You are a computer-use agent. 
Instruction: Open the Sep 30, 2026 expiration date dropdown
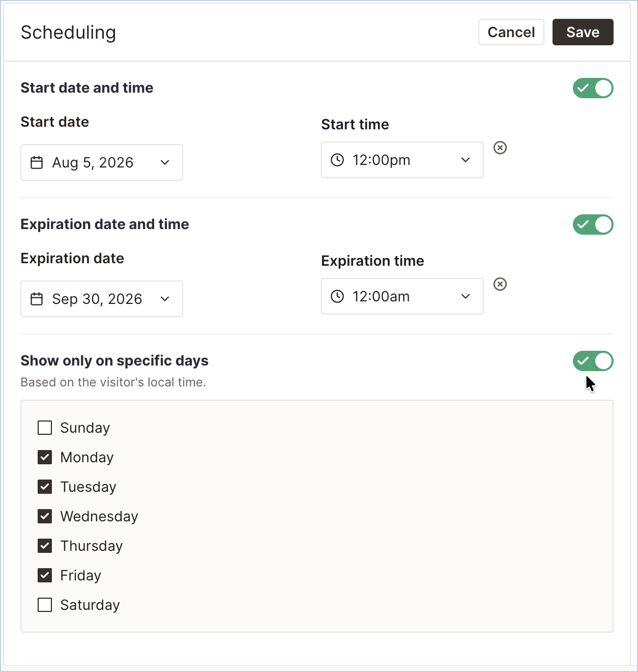102,299
